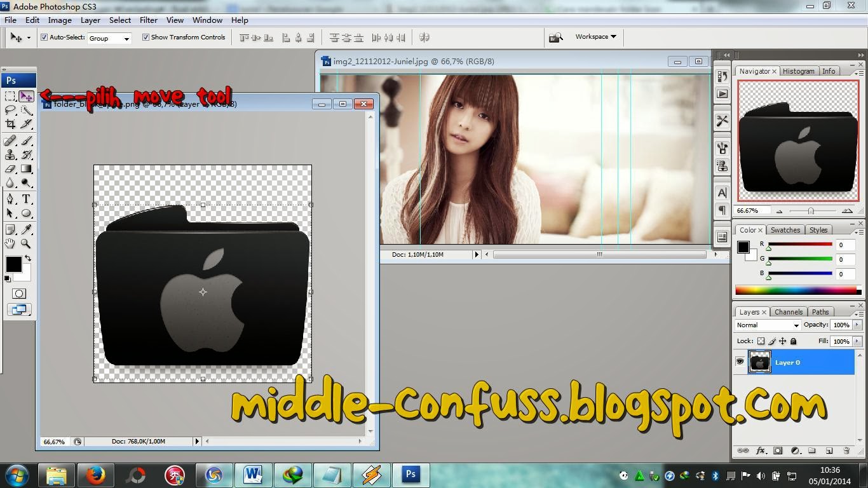
Task: Hide Layer 0 with the eye toggle
Action: click(x=740, y=362)
